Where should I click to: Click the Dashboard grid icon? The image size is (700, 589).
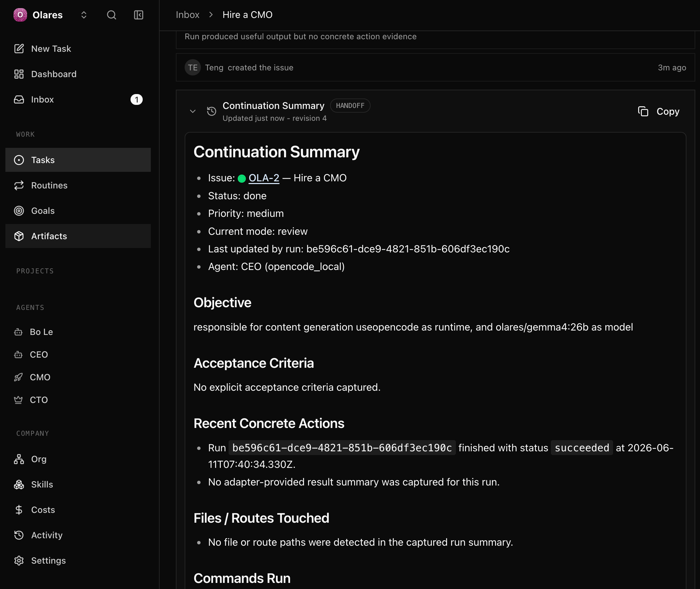click(x=19, y=74)
